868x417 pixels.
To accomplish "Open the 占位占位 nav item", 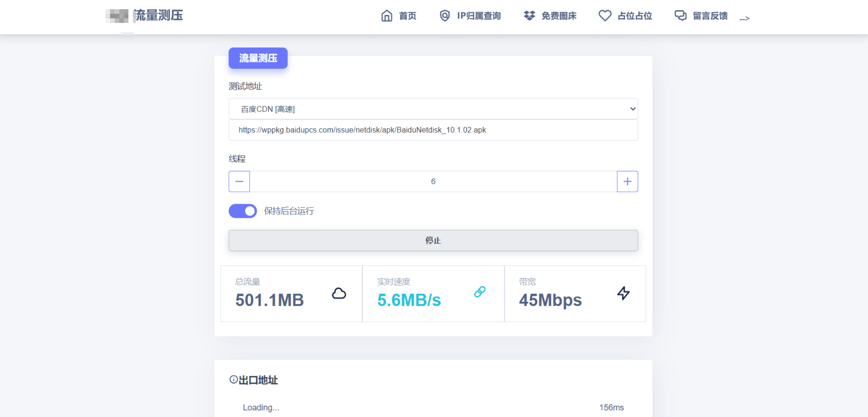I will [x=625, y=16].
